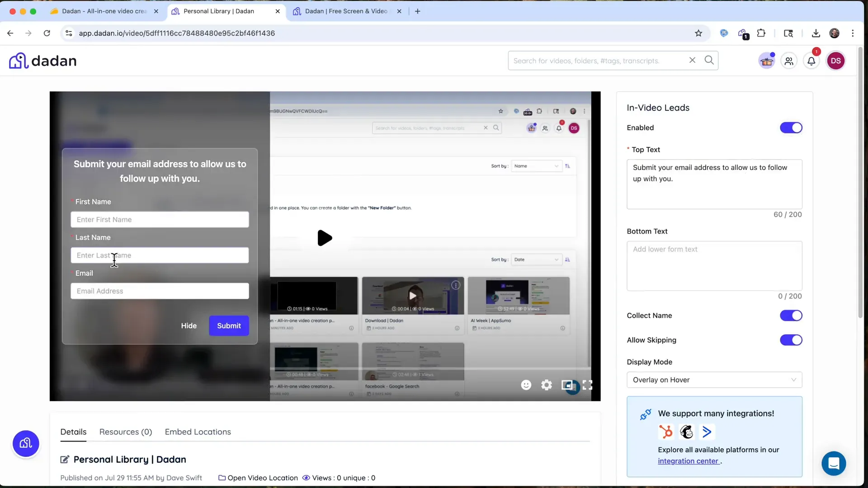Viewport: 868px width, 488px height.
Task: Click the video title Personal Library | Dadan
Action: pos(130,460)
